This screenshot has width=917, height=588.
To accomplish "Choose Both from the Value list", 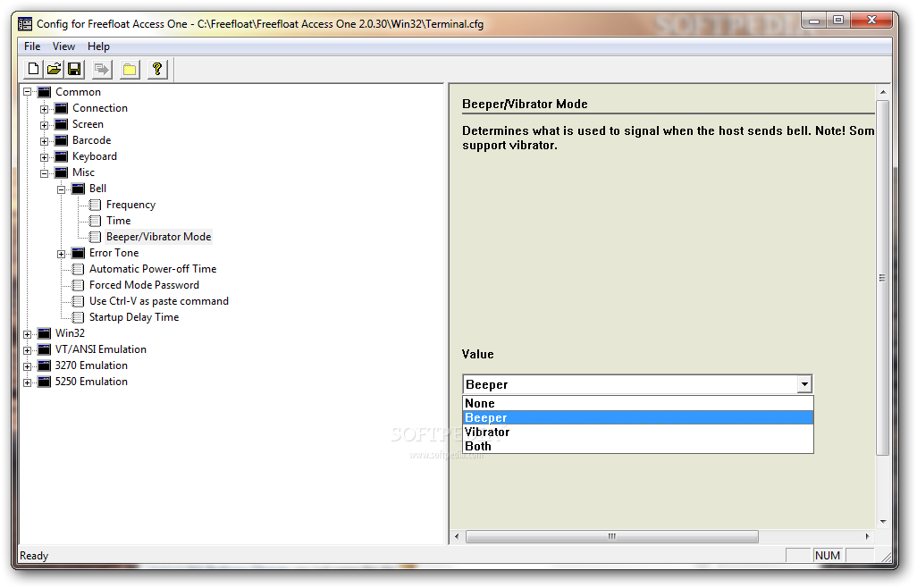I will pos(638,446).
